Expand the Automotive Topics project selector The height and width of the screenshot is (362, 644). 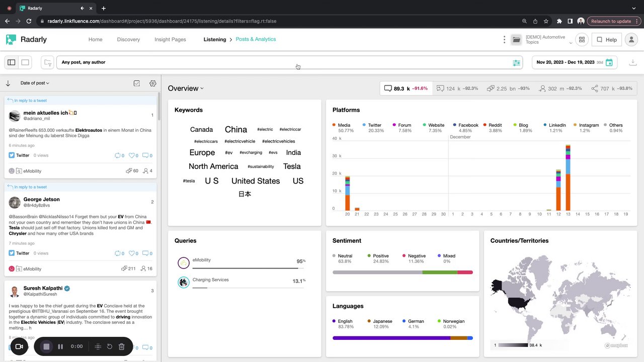pos(549,40)
